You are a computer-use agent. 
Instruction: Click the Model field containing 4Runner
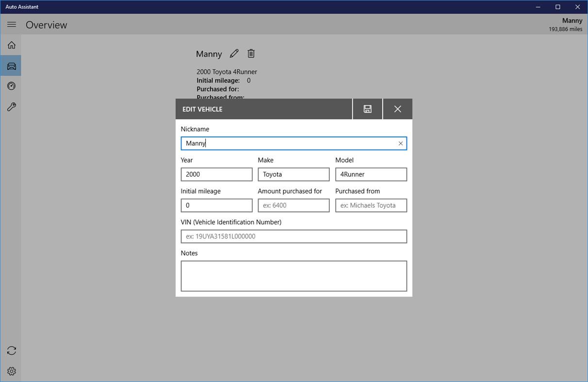[x=371, y=174]
